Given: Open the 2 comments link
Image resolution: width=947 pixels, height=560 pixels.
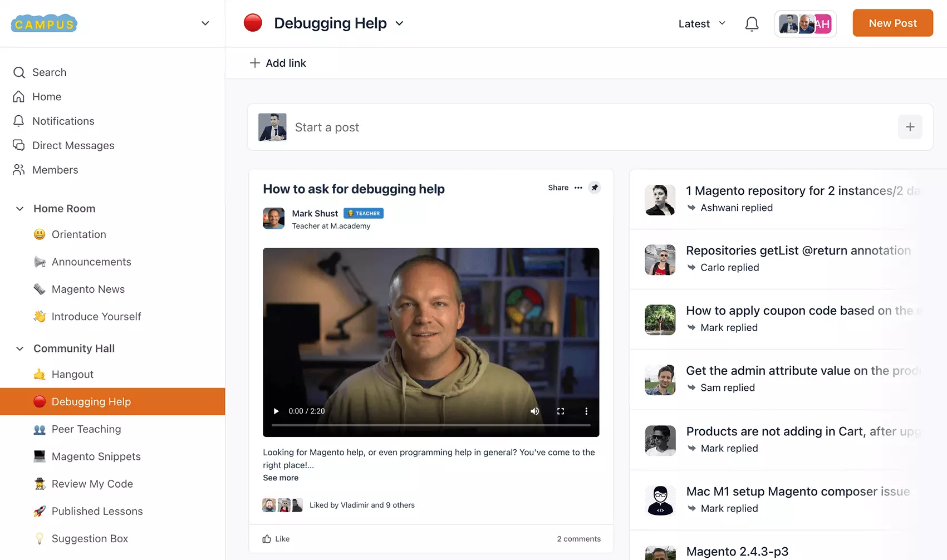Looking at the screenshot, I should 578,539.
